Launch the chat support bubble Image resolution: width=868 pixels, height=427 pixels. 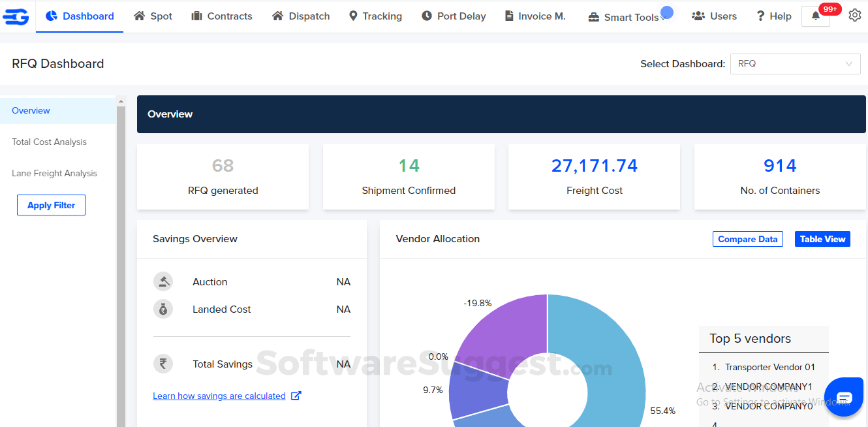844,396
